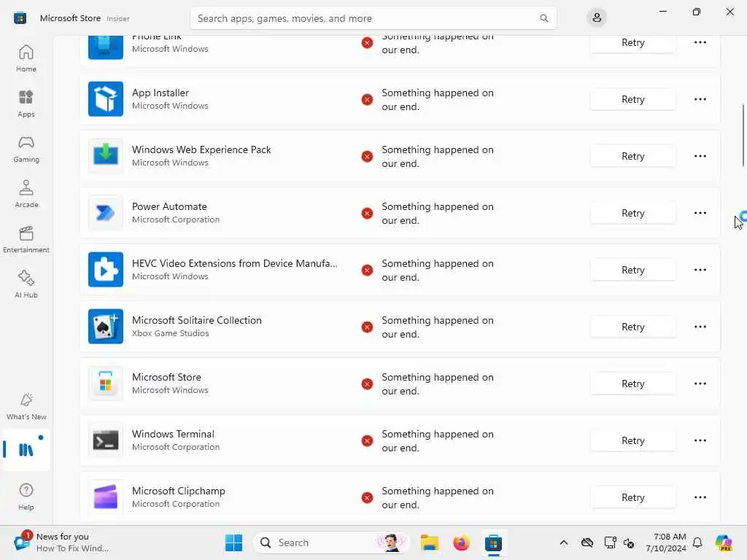This screenshot has width=747, height=560.
Task: Open What's New in sidebar
Action: point(26,407)
